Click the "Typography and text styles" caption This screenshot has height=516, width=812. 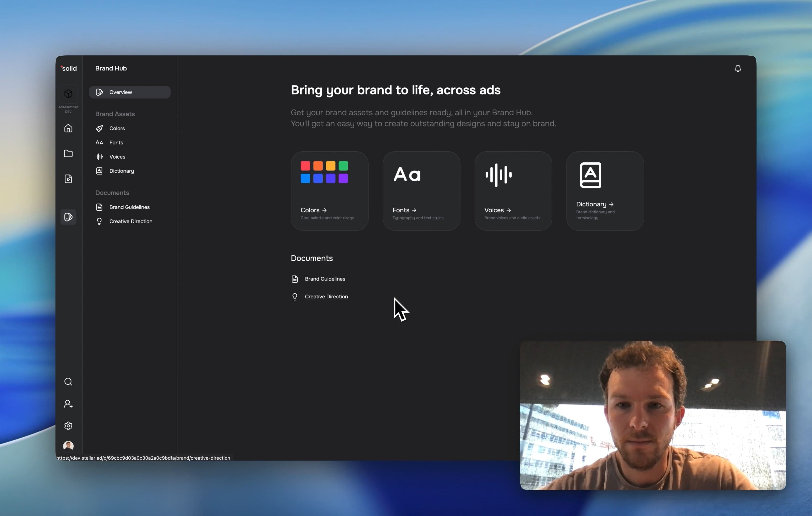pos(418,218)
